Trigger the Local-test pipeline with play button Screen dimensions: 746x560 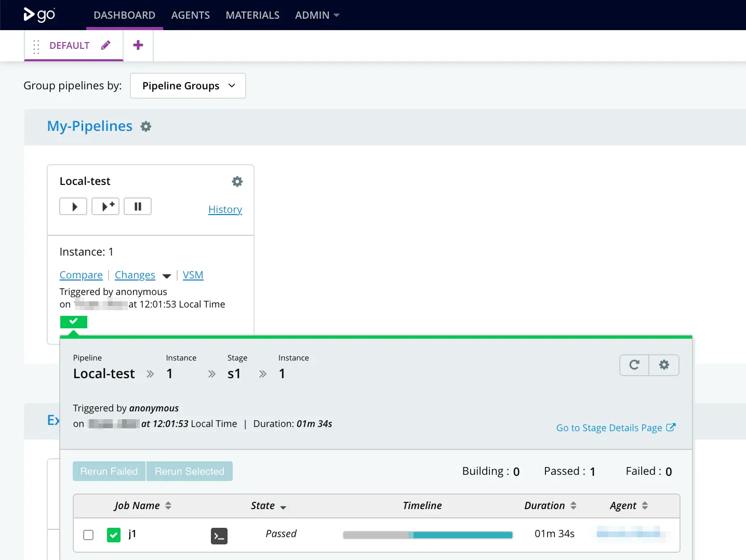pos(73,207)
